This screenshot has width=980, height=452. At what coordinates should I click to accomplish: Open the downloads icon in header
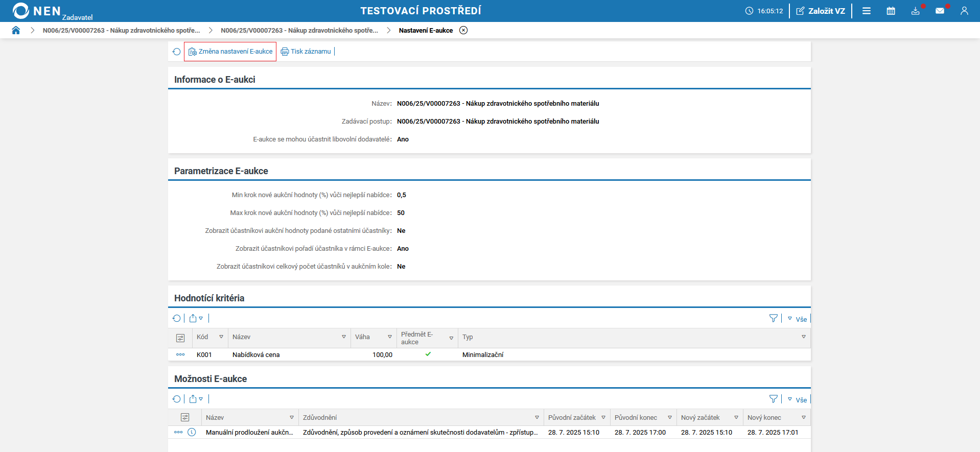click(915, 11)
